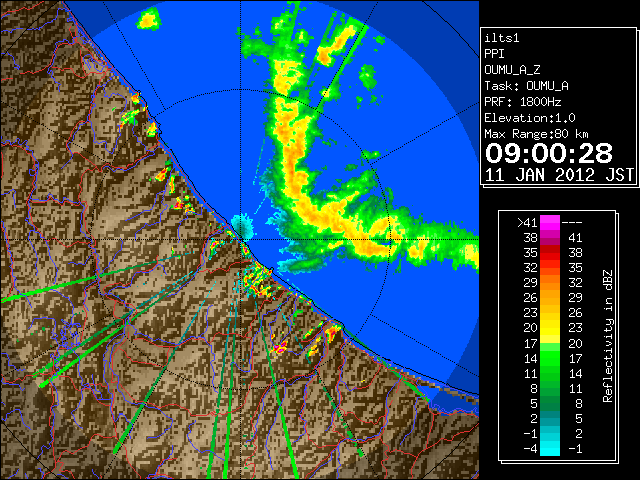Viewport: 640px width, 480px height.
Task: Pick the orange 29 to 32 dBZ swatch
Action: [550, 283]
